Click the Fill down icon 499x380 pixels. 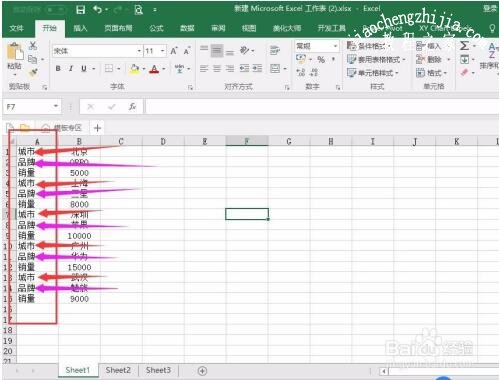click(x=464, y=59)
